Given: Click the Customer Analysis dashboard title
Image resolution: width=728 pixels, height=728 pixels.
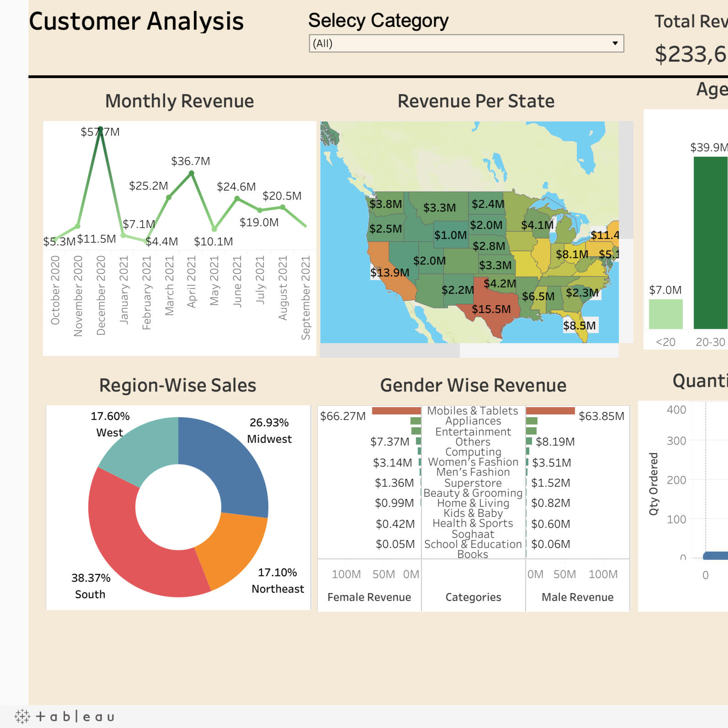Looking at the screenshot, I should click(136, 21).
